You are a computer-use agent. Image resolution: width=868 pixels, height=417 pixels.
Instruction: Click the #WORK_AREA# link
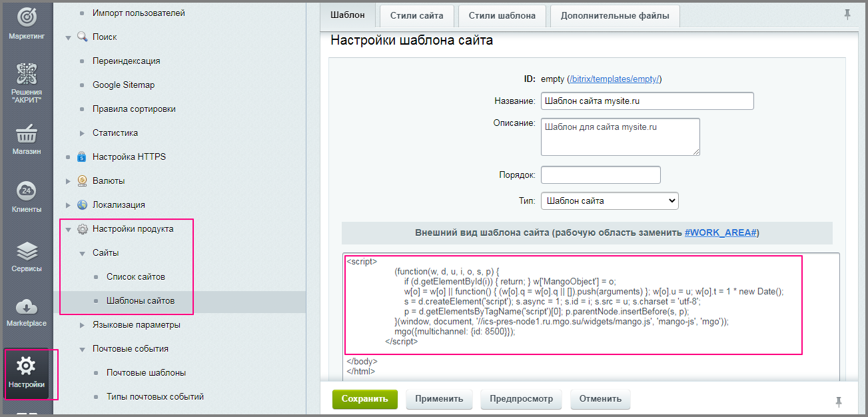pyautogui.click(x=720, y=233)
